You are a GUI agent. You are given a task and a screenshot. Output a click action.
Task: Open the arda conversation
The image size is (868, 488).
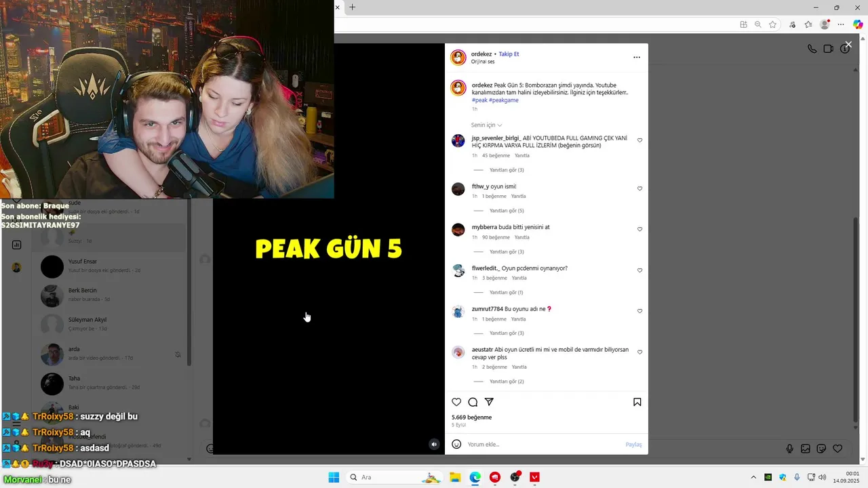(108, 354)
